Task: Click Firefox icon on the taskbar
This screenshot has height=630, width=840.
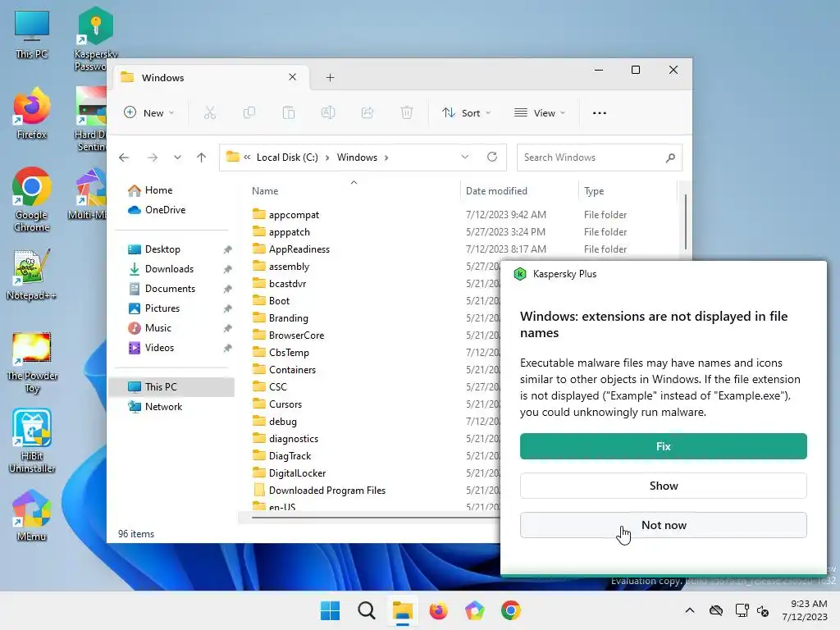Action: point(438,610)
